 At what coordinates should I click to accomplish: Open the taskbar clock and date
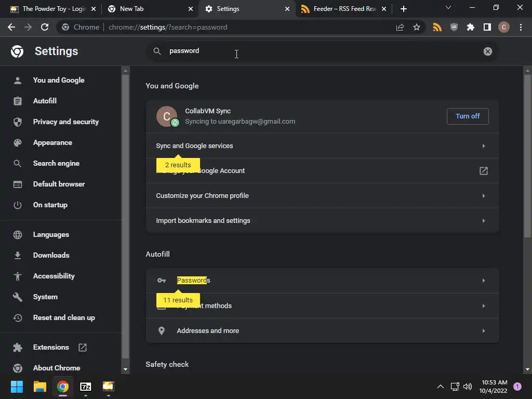494,387
